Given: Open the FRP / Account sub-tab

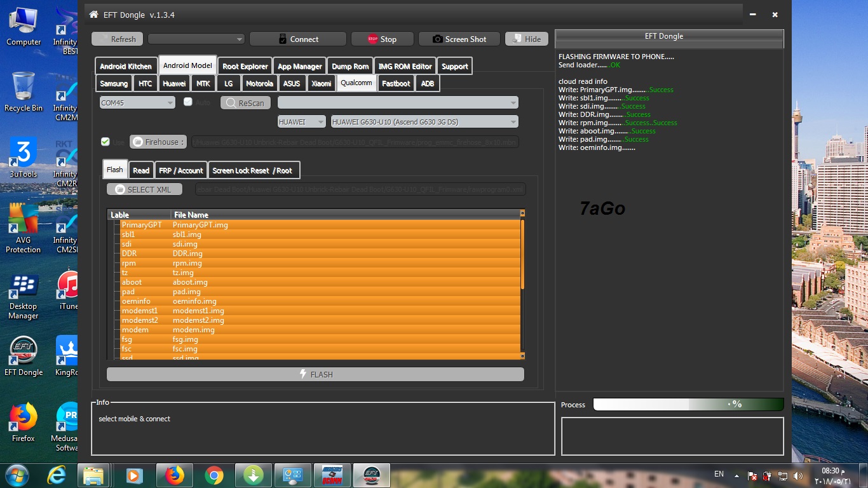Looking at the screenshot, I should [x=181, y=170].
